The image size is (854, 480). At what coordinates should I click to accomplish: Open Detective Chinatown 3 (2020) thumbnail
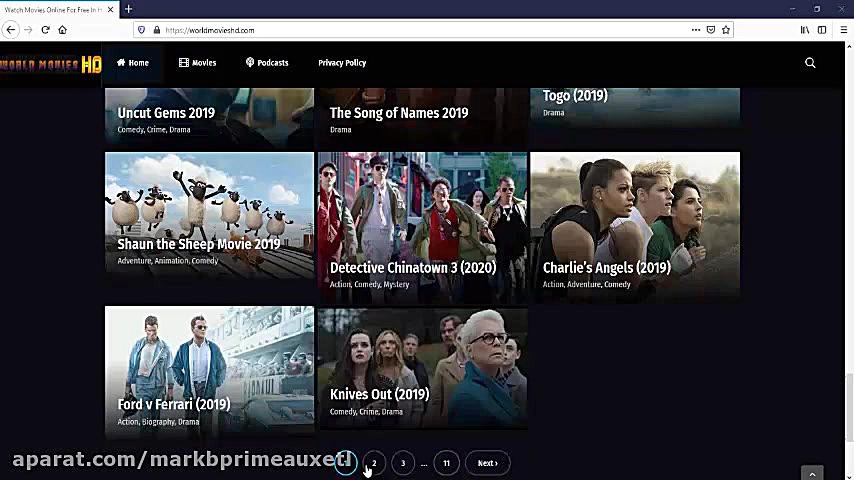[422, 227]
